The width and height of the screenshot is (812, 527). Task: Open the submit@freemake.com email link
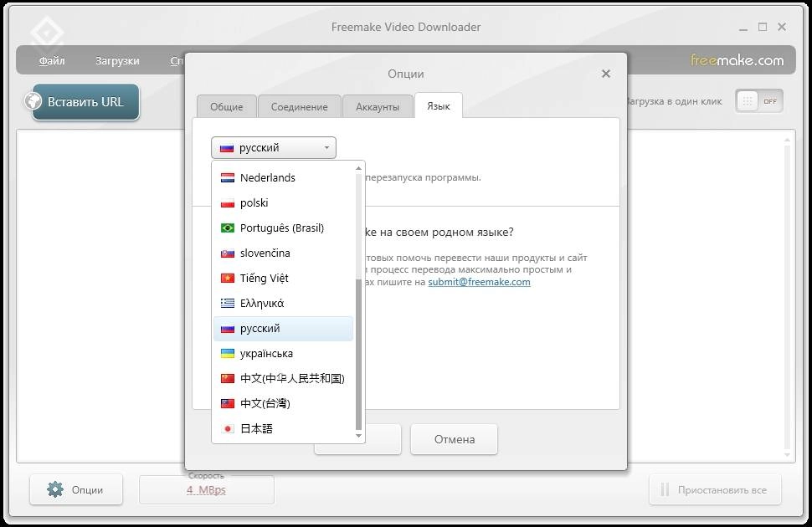tap(479, 282)
